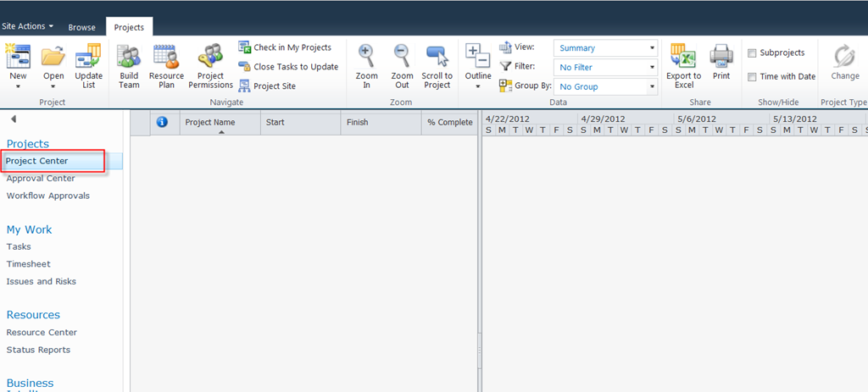The height and width of the screenshot is (392, 868).
Task: Expand the Filter dropdown set to No Filter
Action: (605, 67)
